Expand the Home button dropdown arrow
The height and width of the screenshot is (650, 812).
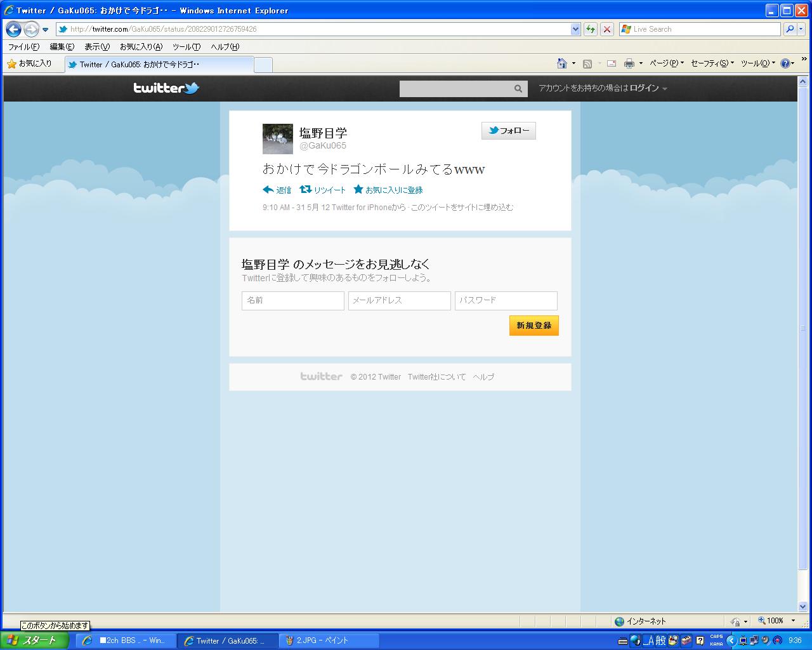point(573,63)
